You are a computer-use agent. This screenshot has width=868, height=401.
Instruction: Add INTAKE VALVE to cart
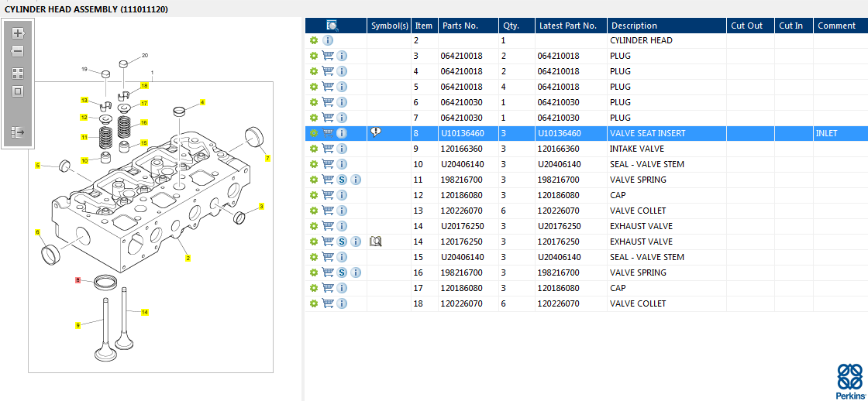[x=328, y=149]
